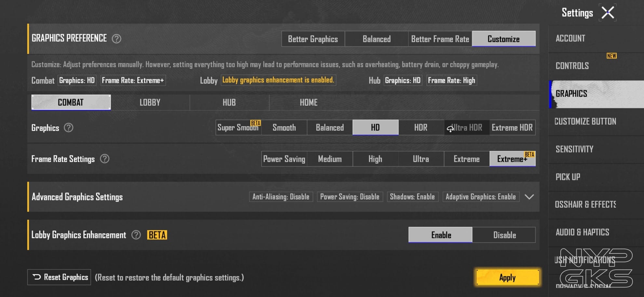The width and height of the screenshot is (644, 297).
Task: Disable Lobby Graphics Enhancement
Action: tap(504, 235)
